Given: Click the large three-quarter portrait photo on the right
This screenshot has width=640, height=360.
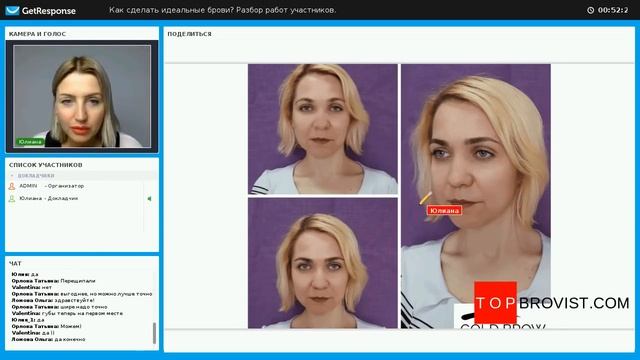Looking at the screenshot, I should coord(476,196).
